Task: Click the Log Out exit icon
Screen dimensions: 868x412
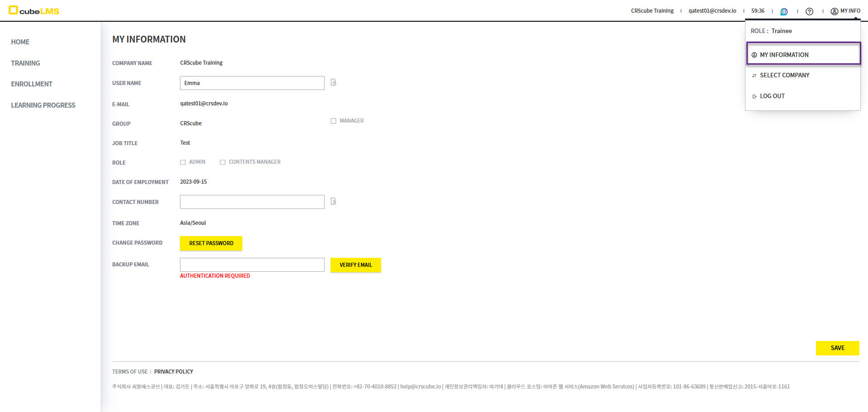Action: click(x=754, y=96)
